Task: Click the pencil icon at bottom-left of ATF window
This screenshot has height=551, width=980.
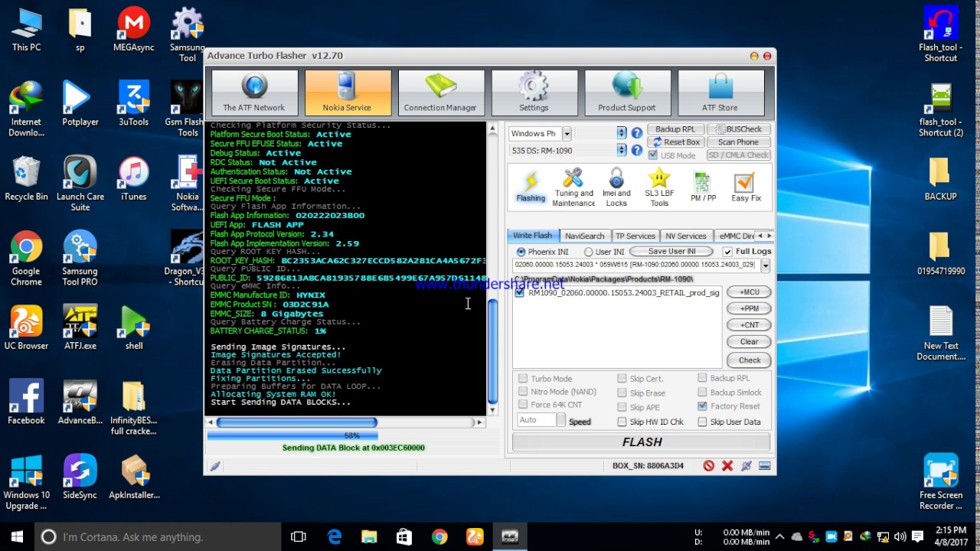Action: (215, 465)
